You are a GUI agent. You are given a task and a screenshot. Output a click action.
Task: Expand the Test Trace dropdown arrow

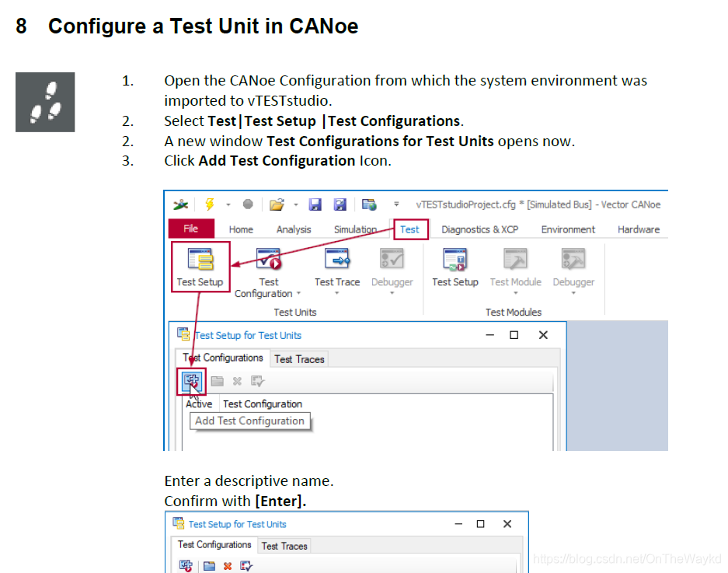(337, 293)
